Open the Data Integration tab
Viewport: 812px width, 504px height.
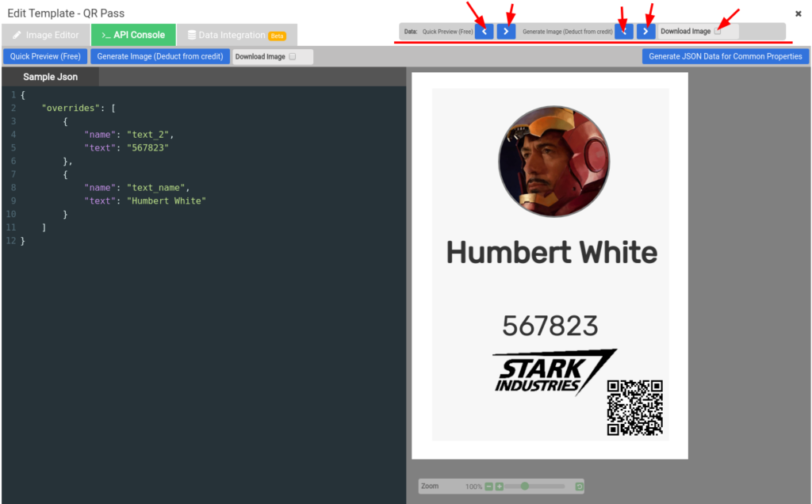(236, 35)
